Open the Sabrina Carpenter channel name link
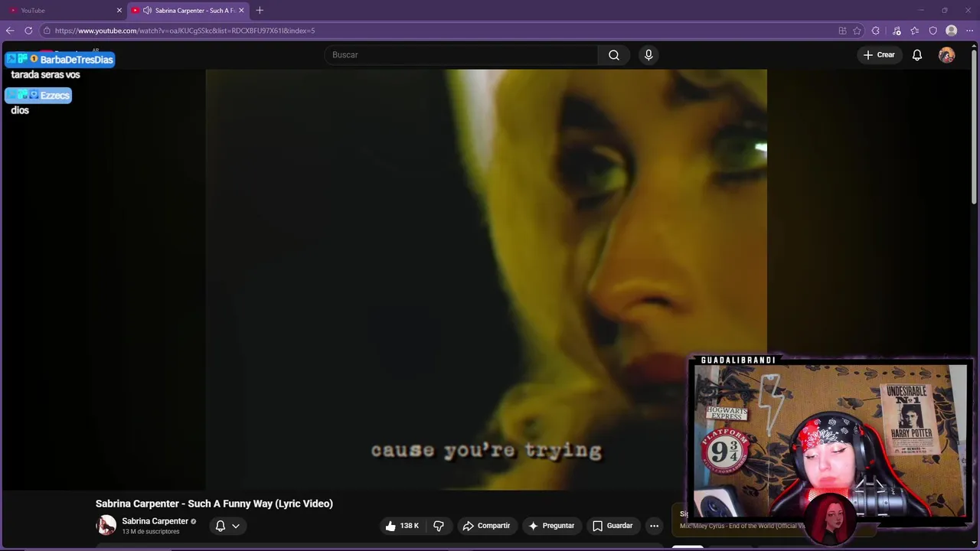The width and height of the screenshot is (980, 551). tap(155, 521)
